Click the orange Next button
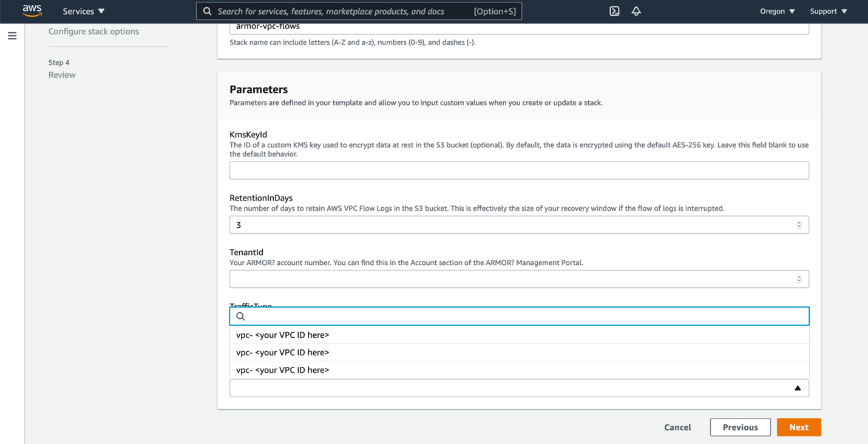 pos(798,427)
